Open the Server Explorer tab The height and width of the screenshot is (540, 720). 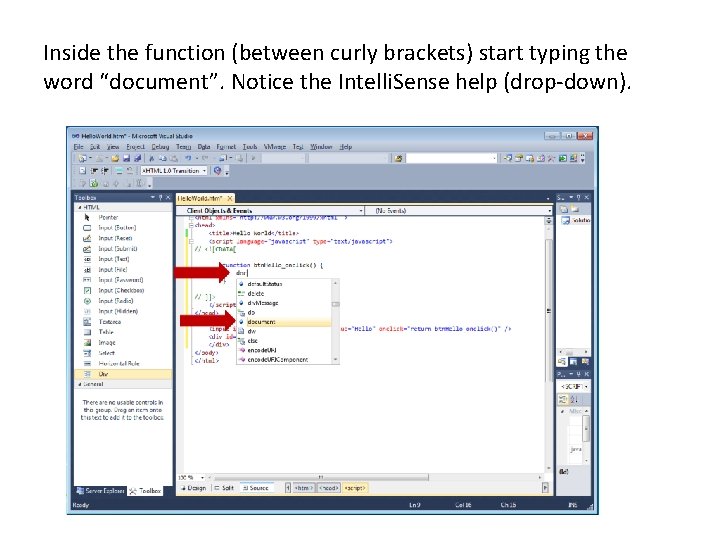coord(101,491)
